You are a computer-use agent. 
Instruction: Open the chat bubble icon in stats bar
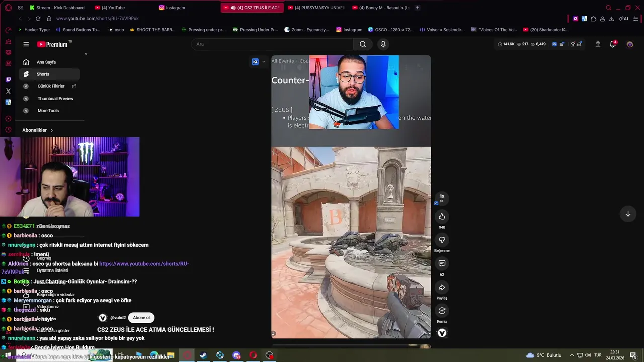pos(579,44)
